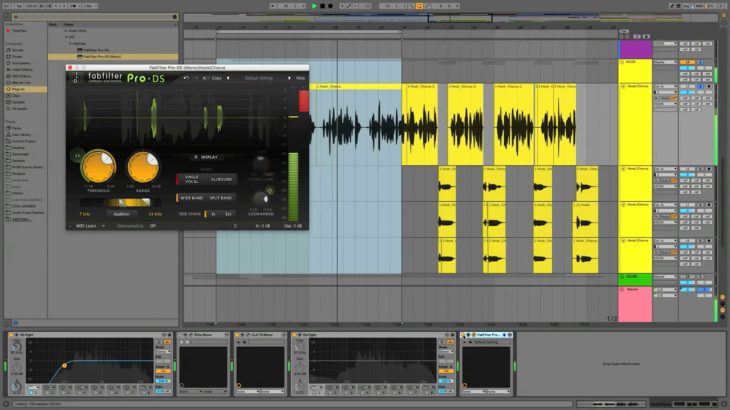730x410 pixels.
Task: Click the Stop button in transport
Action: [322, 6]
